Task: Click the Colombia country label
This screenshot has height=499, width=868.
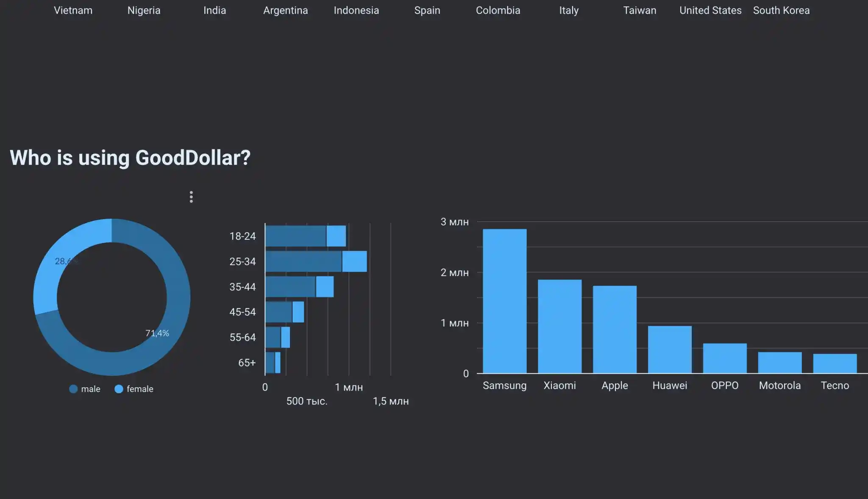Action: point(498,10)
